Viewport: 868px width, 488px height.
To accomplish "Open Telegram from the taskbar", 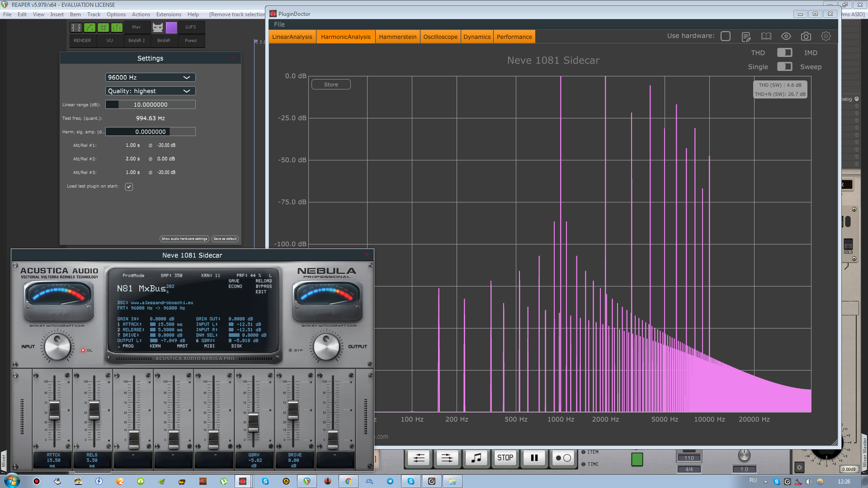I will 390,481.
